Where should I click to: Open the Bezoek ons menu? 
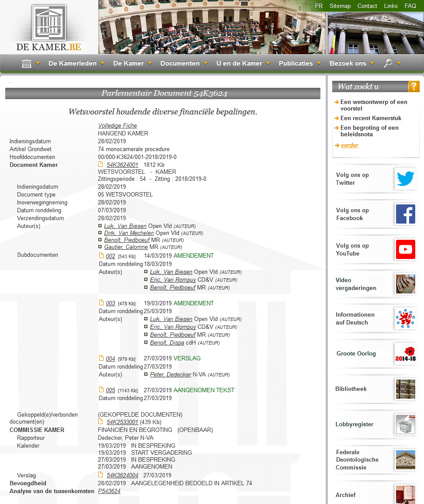click(348, 63)
